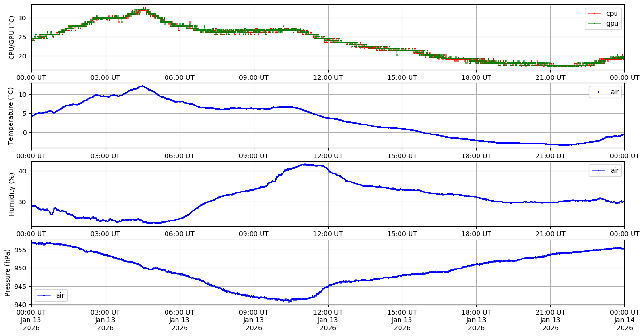Click the lowest point of the pressure curve
The height and width of the screenshot is (336, 644).
pos(290,301)
